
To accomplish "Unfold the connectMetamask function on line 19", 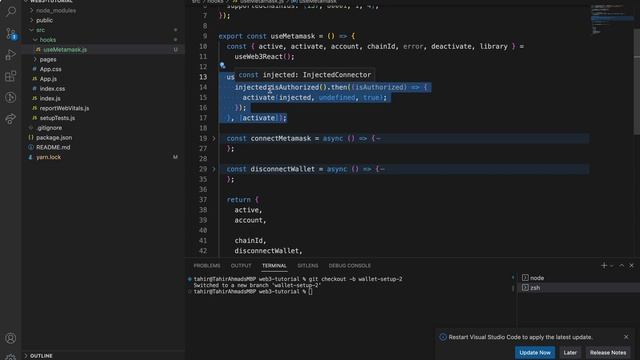I will point(213,138).
